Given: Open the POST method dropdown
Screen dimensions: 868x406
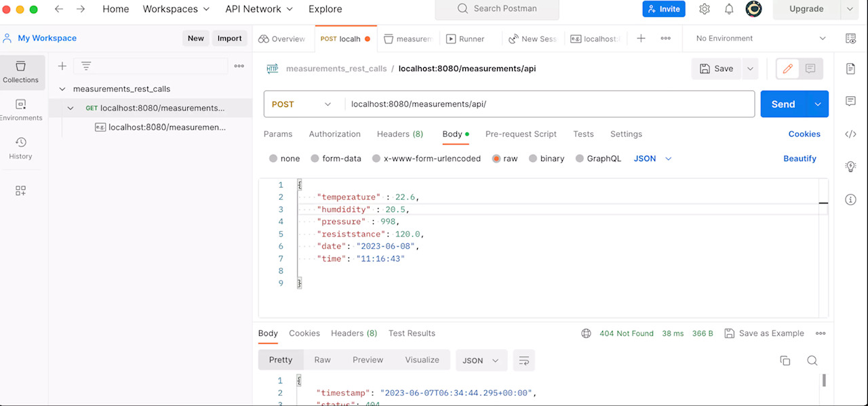Looking at the screenshot, I should click(x=301, y=104).
